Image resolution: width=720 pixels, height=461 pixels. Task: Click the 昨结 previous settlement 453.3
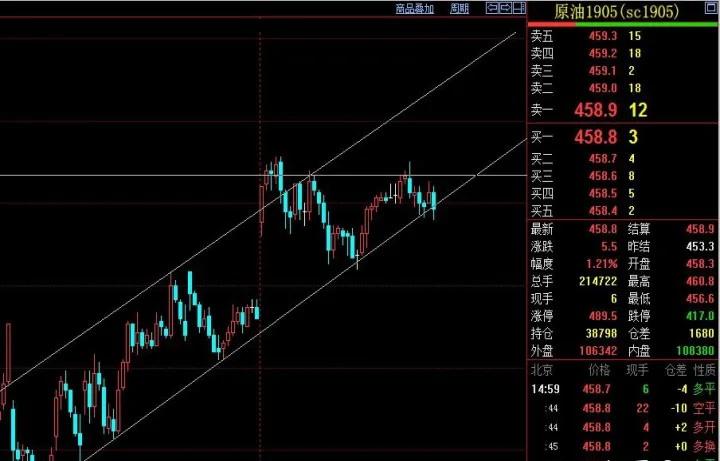tap(700, 247)
